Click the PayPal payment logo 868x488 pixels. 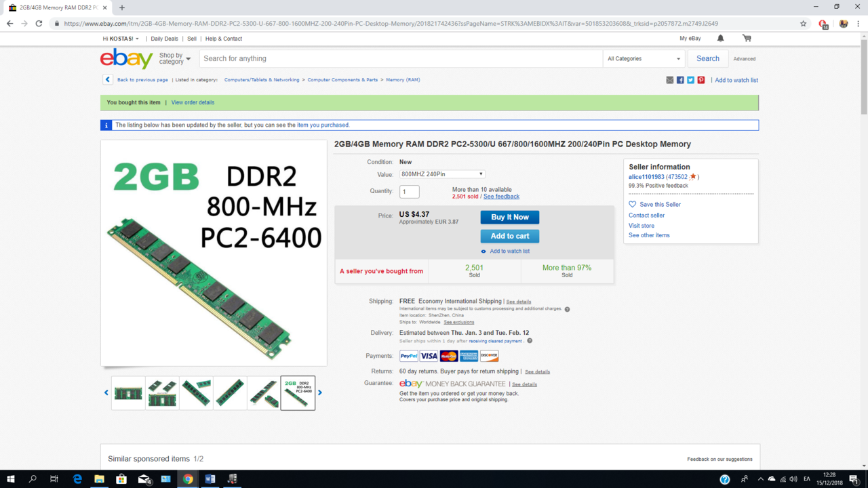(409, 356)
